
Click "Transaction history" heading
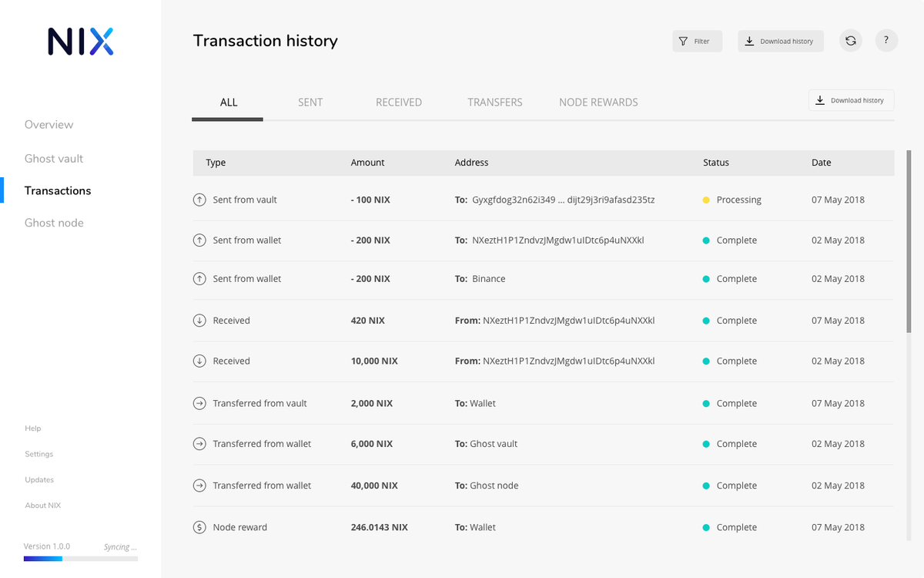(265, 41)
